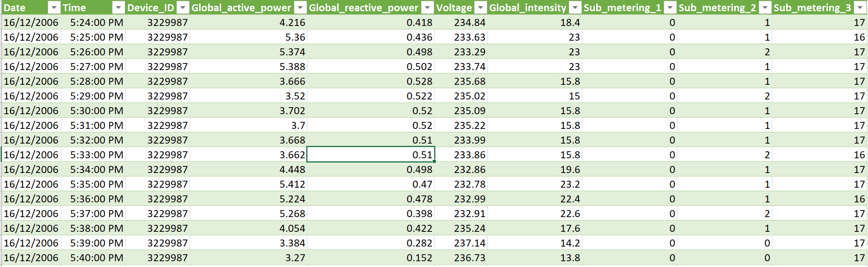This screenshot has height=267, width=868.
Task: Select voltage value 234.84
Action: pos(461,22)
